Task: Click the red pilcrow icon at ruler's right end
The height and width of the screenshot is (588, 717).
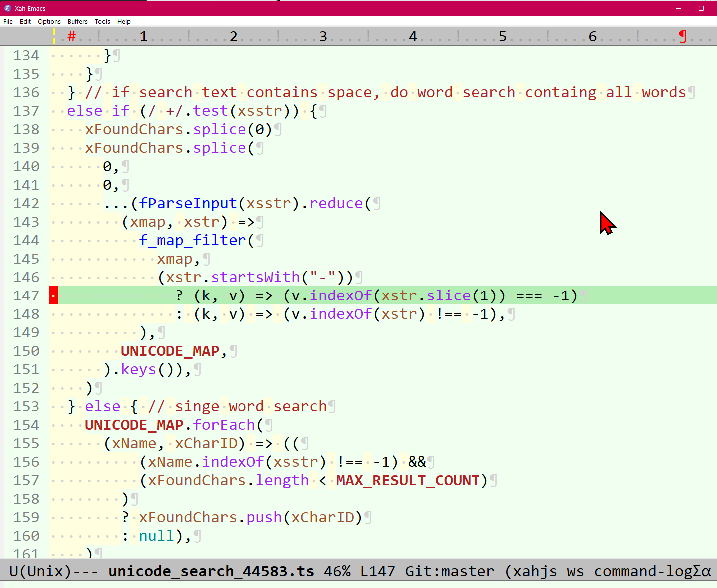Action: 683,36
